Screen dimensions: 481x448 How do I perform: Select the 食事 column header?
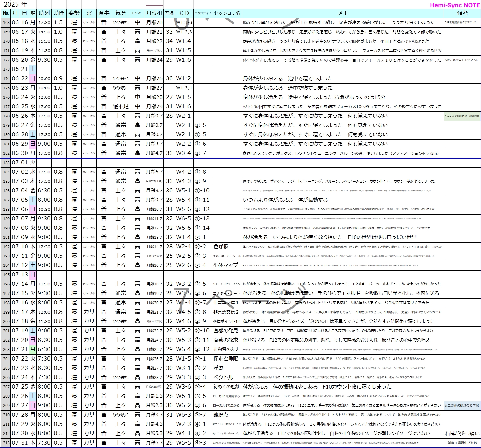pos(104,13)
